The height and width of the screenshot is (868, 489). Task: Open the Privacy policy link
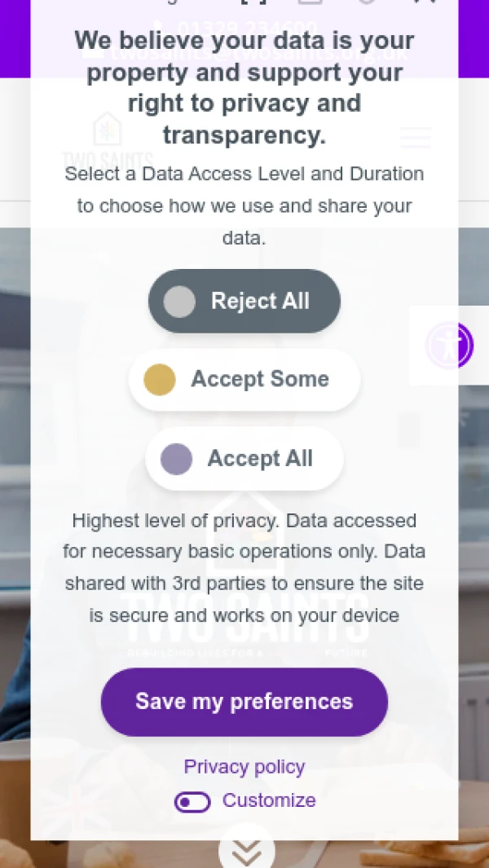[x=244, y=767]
